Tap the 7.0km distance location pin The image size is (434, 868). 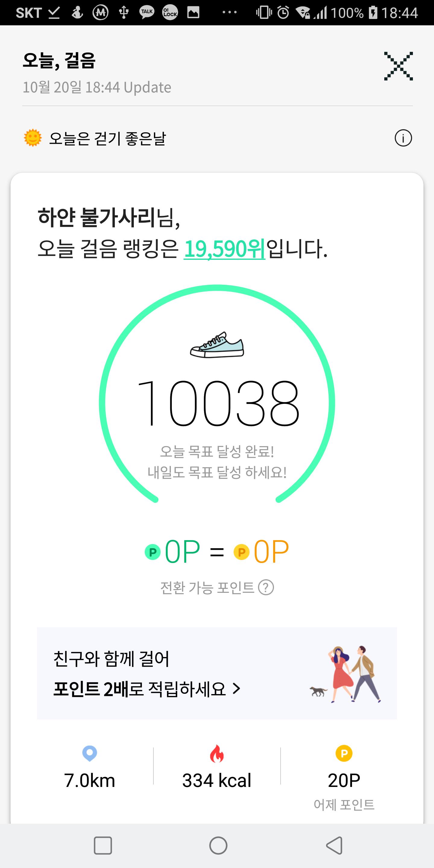point(90,753)
